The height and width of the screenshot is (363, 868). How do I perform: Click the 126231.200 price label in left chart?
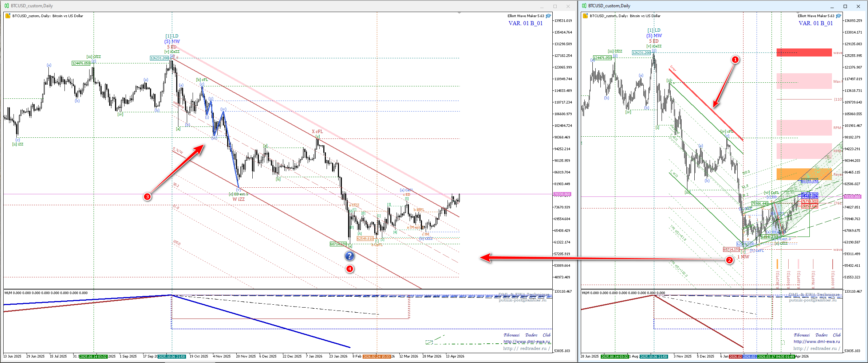159,58
